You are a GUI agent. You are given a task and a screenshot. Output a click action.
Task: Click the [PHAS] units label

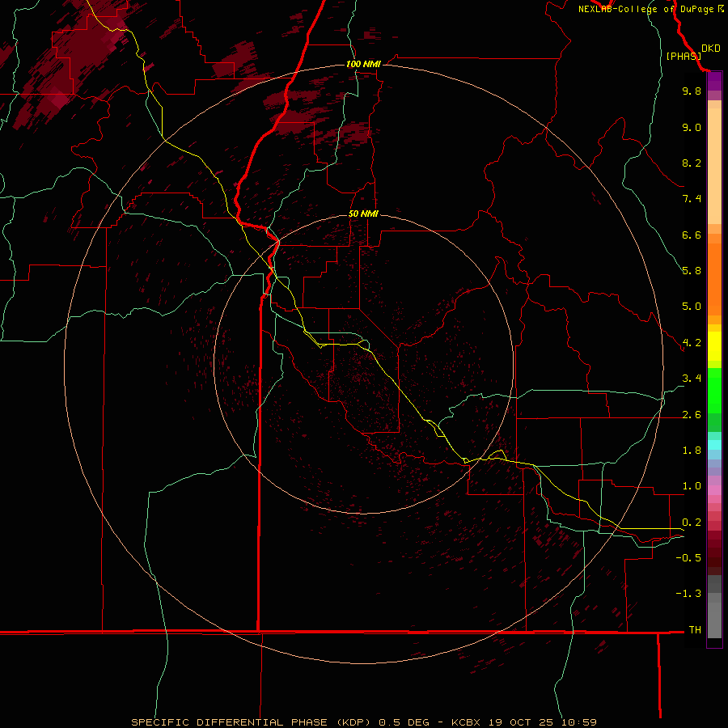pyautogui.click(x=684, y=56)
